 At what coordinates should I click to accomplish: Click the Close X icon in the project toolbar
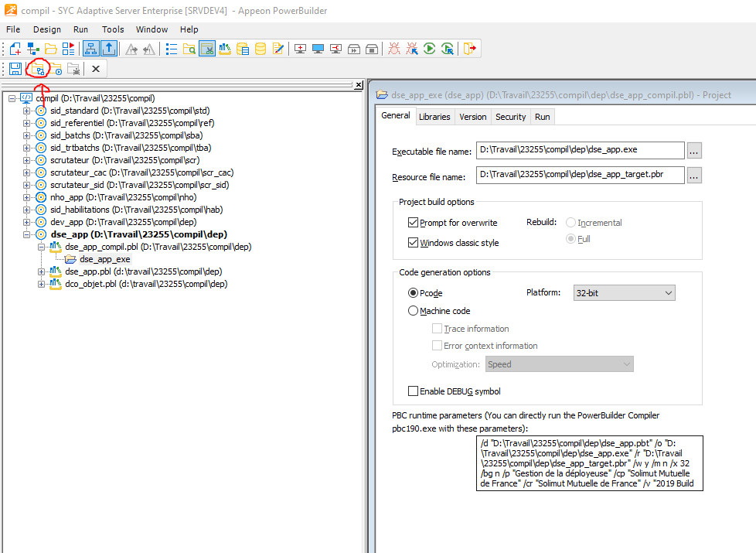click(96, 69)
